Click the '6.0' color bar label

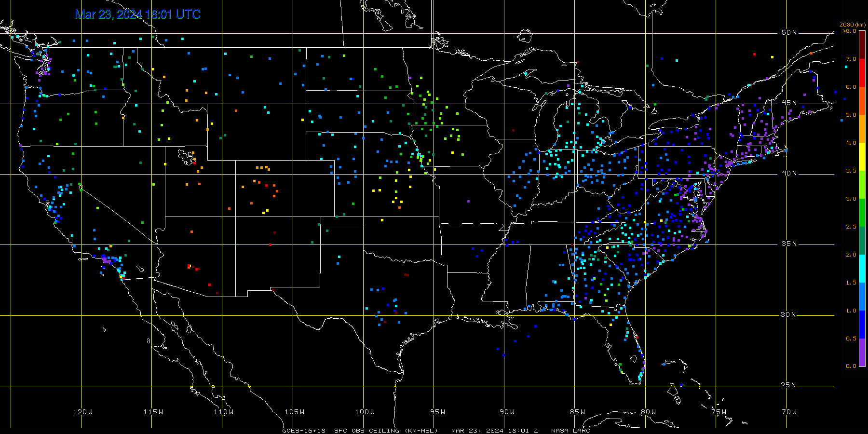(x=851, y=87)
